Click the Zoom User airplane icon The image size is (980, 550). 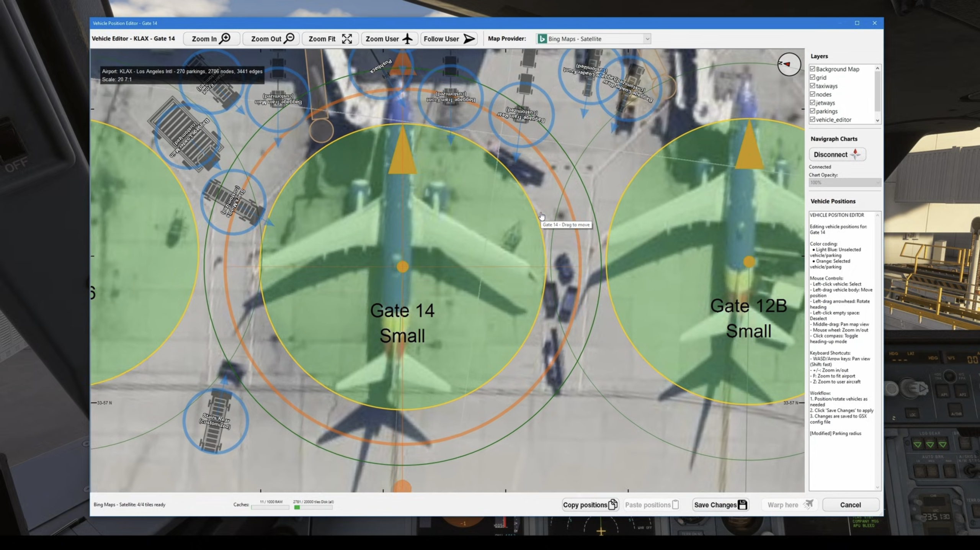[408, 39]
